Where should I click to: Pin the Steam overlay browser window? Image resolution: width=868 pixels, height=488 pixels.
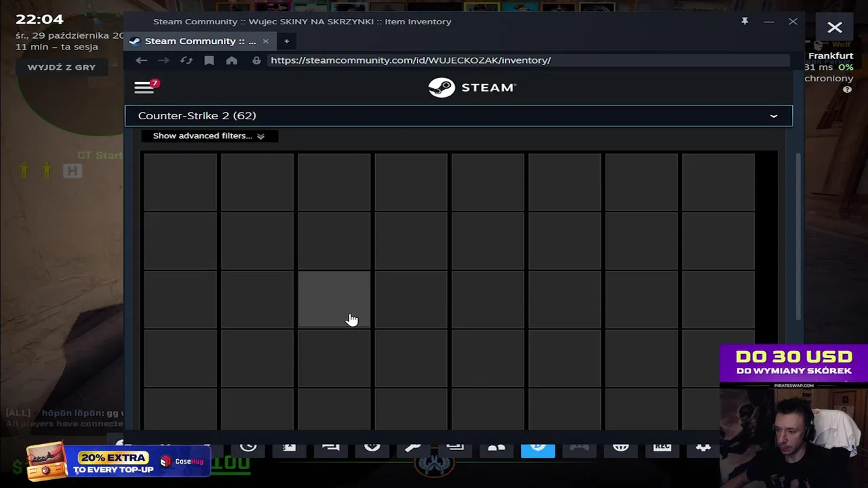745,22
